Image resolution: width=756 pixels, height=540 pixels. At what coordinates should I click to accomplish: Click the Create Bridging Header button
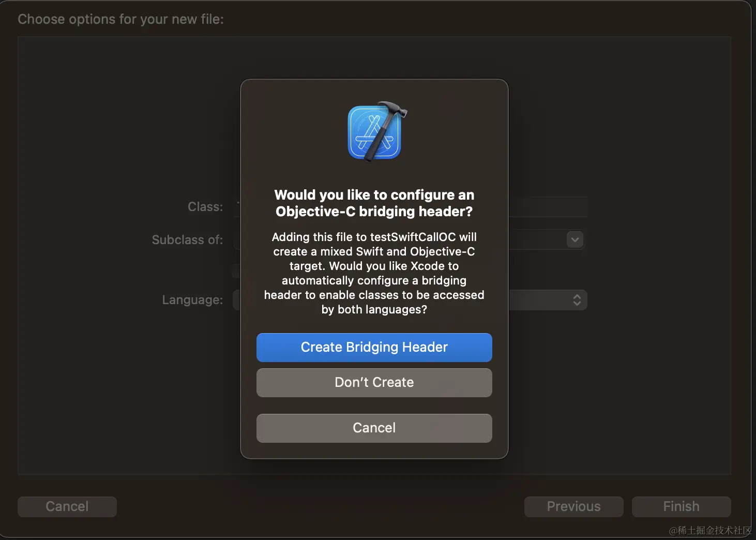[x=374, y=347]
